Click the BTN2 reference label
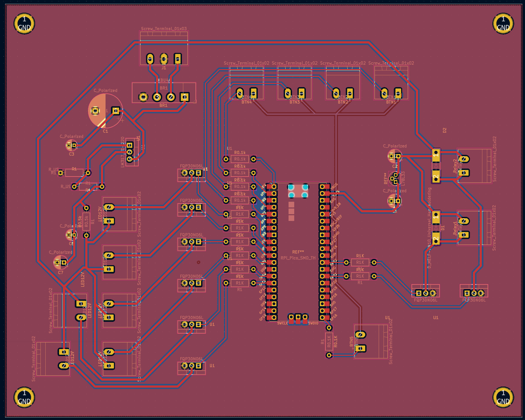The height and width of the screenshot is (420, 525). tap(343, 102)
